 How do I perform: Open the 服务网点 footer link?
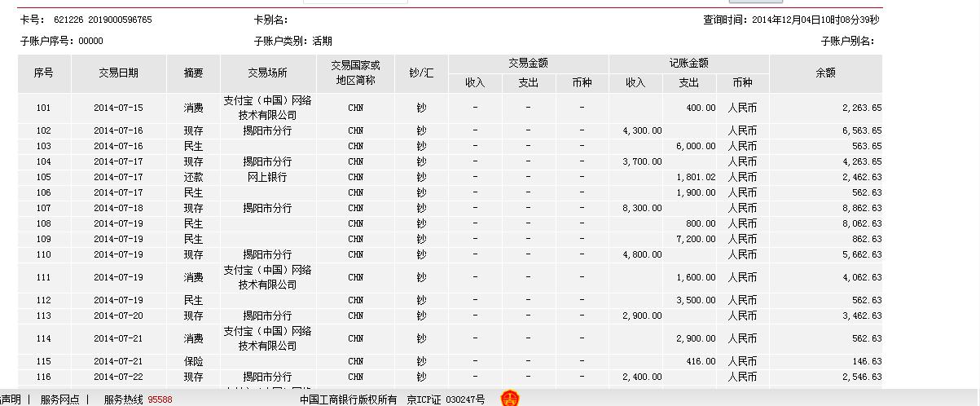(59, 399)
